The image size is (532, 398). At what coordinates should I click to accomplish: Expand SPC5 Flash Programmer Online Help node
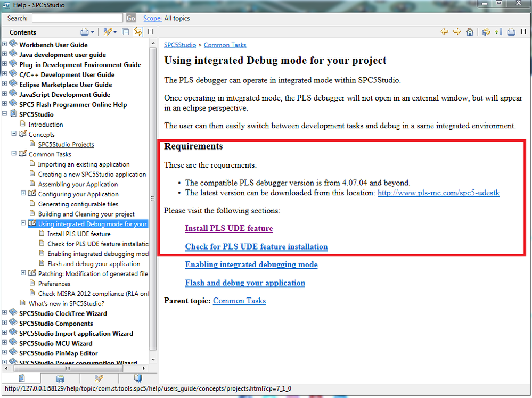(x=4, y=103)
